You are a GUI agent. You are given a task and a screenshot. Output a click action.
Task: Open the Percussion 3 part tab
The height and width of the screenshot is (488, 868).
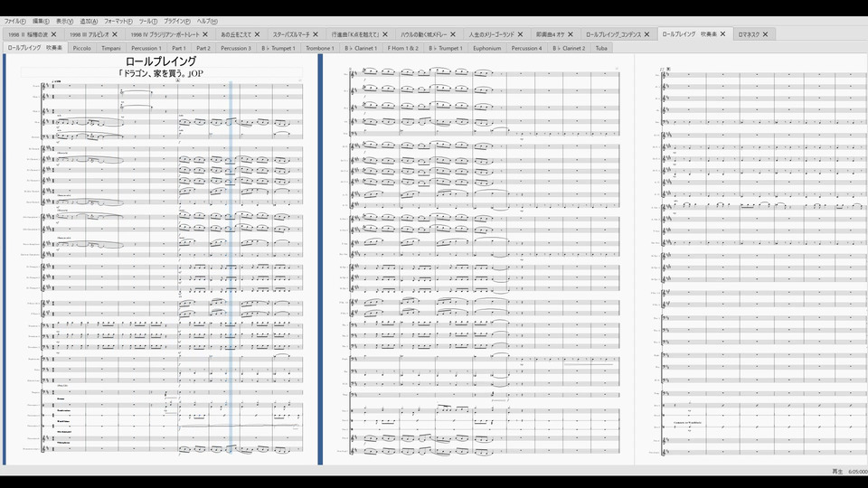pos(236,48)
